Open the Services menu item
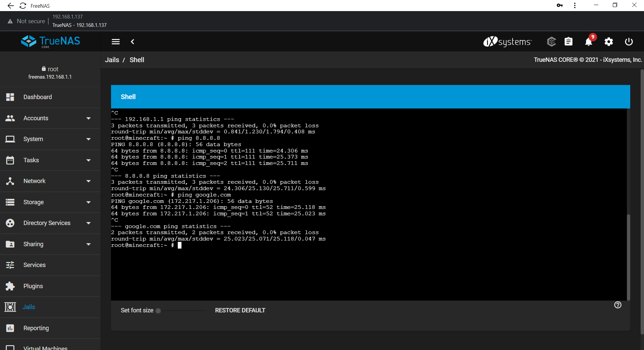The width and height of the screenshot is (644, 350). point(50,265)
